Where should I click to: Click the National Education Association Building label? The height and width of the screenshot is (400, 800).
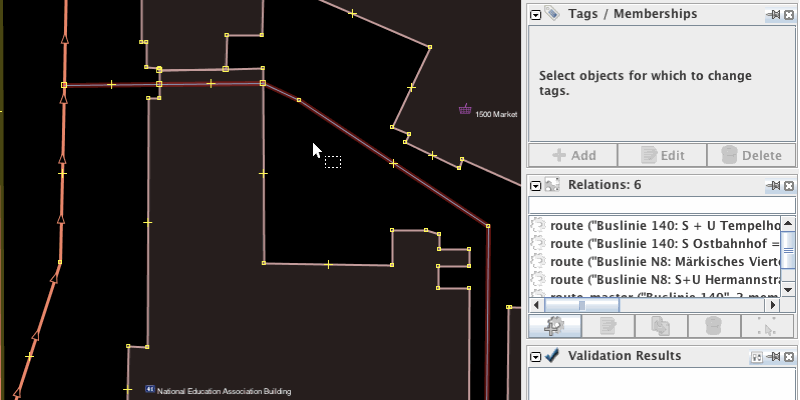click(x=224, y=391)
